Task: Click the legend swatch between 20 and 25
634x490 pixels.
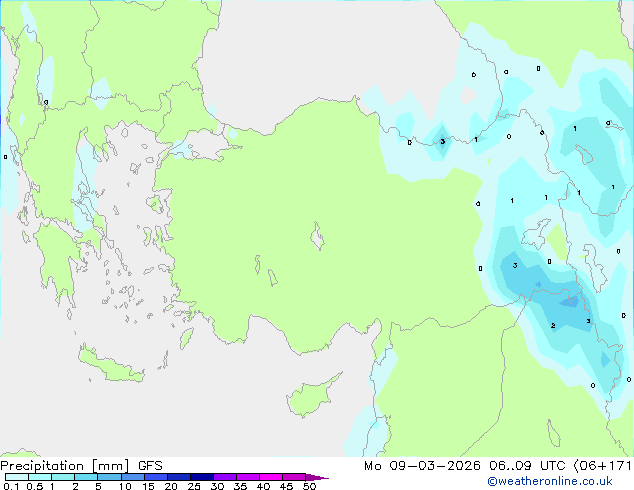Action: coord(179,477)
